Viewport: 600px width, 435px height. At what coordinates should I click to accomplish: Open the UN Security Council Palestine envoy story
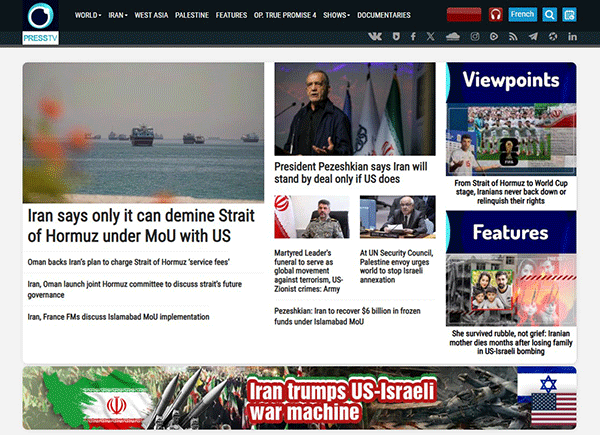pyautogui.click(x=396, y=266)
